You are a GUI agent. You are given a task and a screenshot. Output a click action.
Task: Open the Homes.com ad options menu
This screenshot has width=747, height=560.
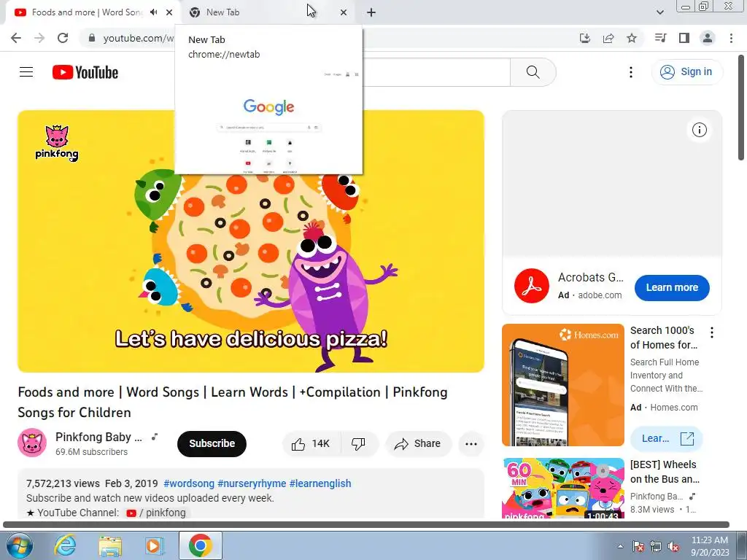click(x=712, y=332)
